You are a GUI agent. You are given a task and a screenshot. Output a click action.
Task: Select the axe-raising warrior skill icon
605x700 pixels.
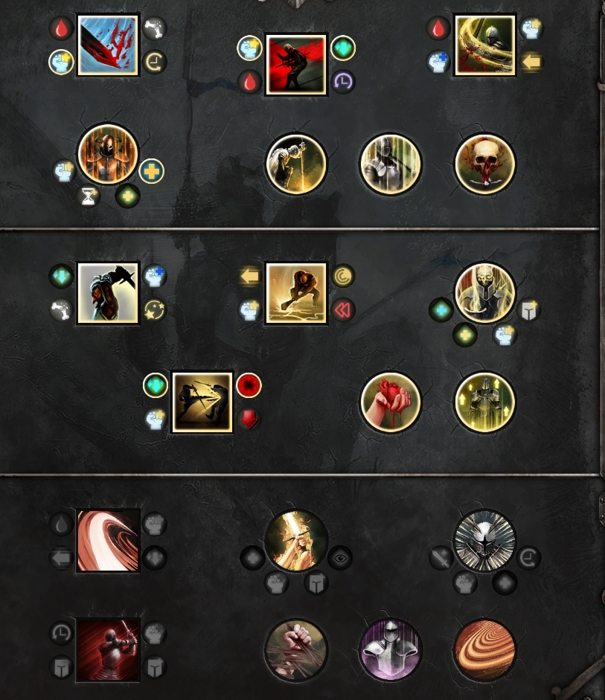coord(108,293)
